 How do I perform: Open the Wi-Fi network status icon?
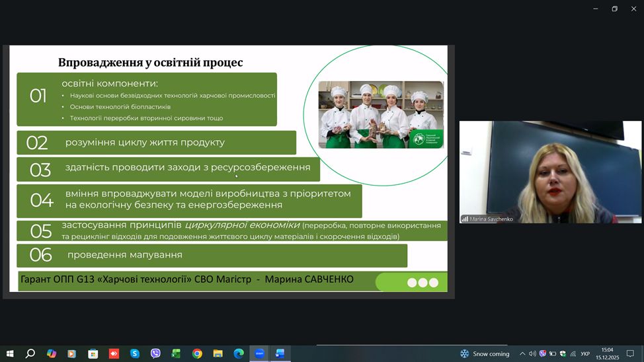pyautogui.click(x=573, y=354)
